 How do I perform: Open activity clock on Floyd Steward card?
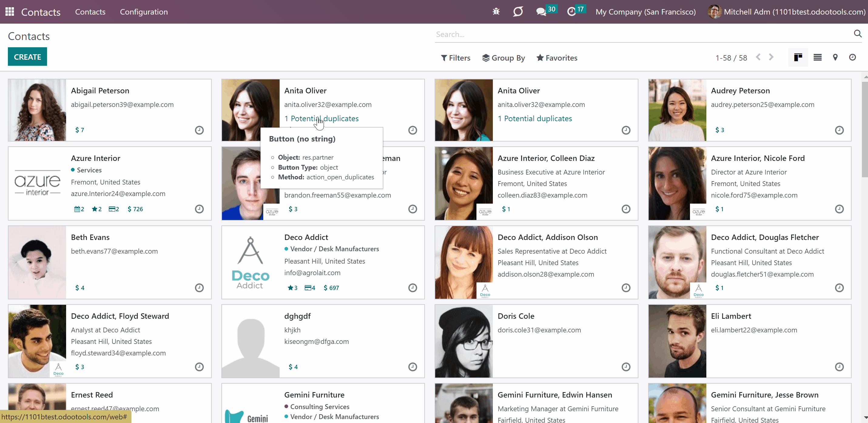200,367
